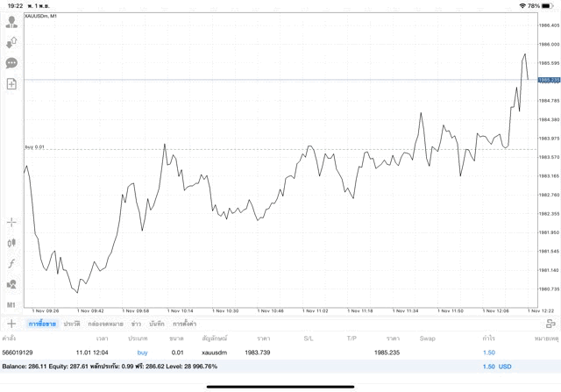This screenshot has width=561, height=392.
Task: Tap 1983.570 on the price axis
Action: click(x=550, y=157)
